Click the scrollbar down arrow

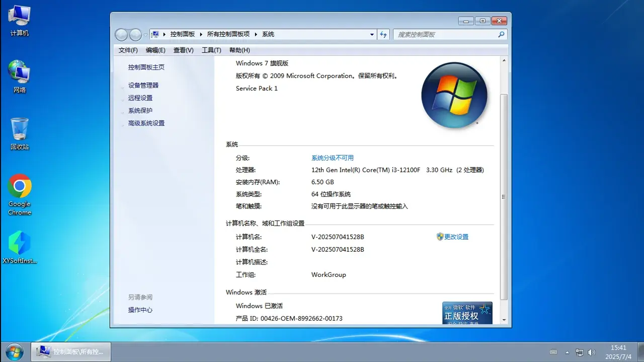point(504,320)
